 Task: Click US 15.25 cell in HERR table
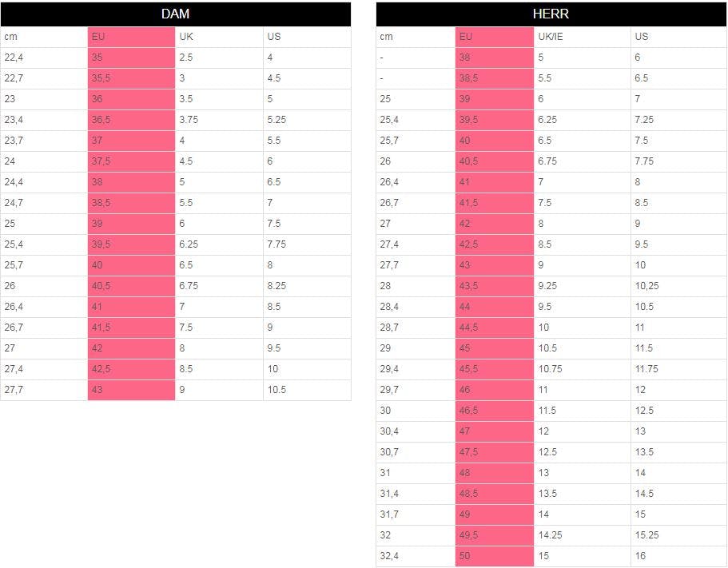point(678,535)
